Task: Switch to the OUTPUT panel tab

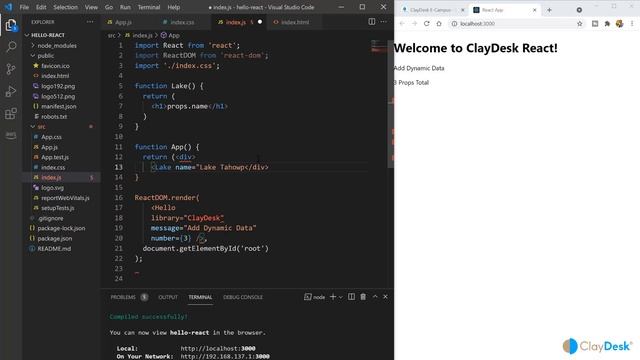Action: [168, 297]
